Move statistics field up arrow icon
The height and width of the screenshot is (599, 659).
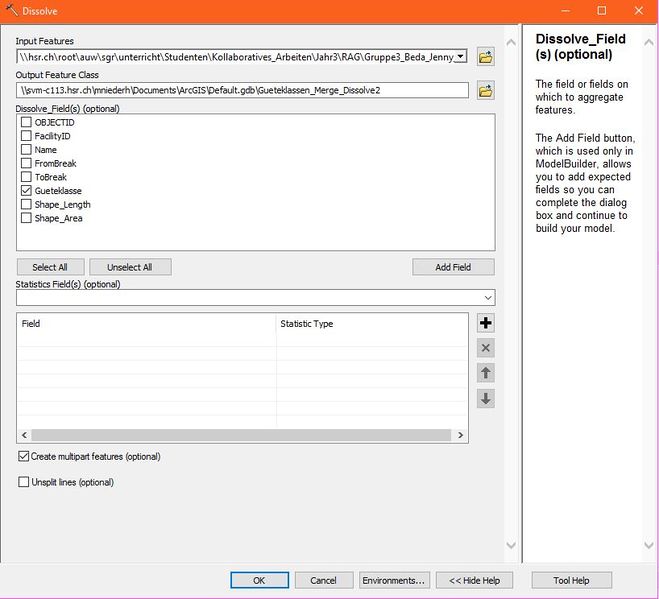486,373
